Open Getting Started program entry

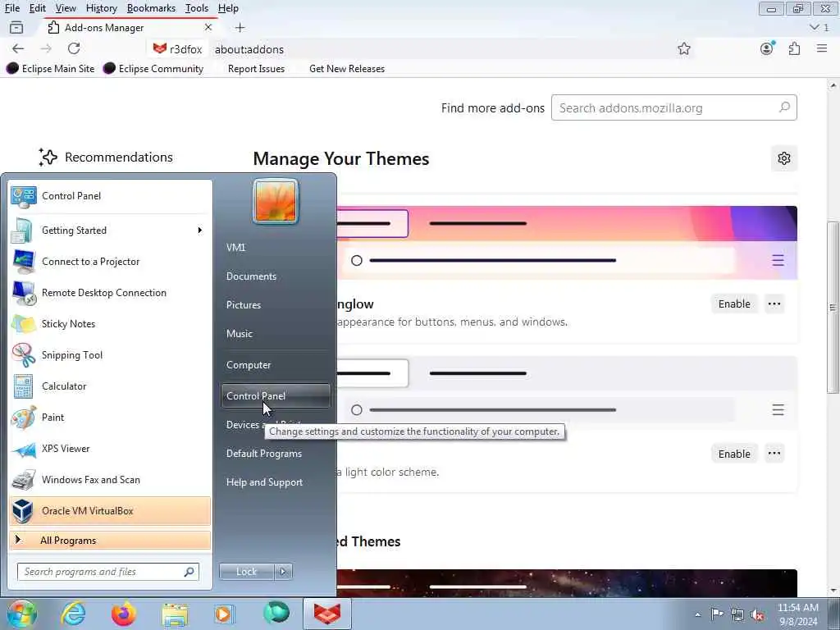[110, 231]
